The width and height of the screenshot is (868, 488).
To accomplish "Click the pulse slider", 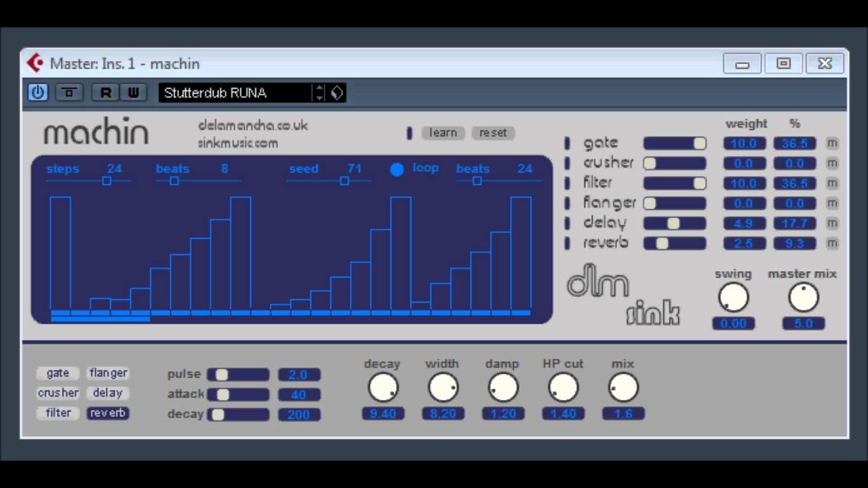I will coord(238,375).
